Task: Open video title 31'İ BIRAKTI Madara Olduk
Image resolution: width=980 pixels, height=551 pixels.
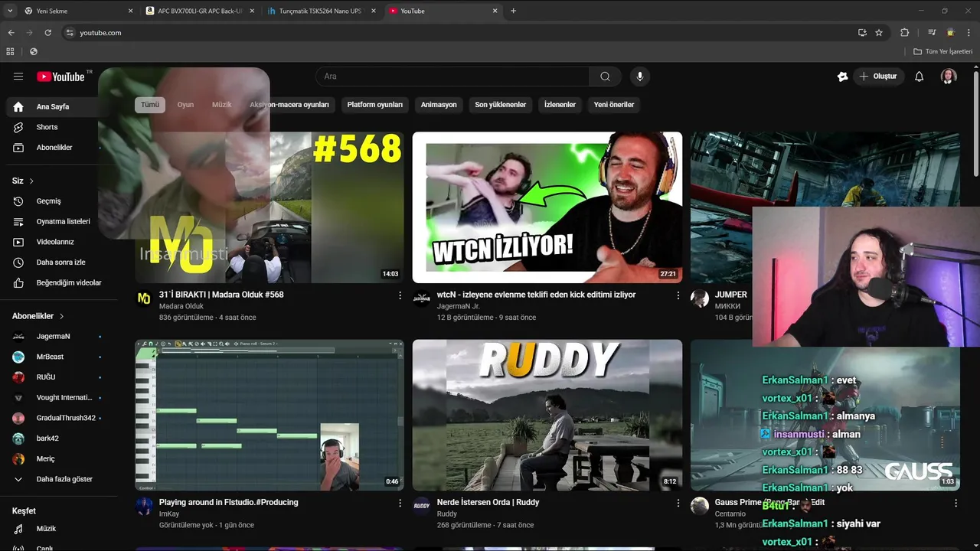Action: pos(221,295)
